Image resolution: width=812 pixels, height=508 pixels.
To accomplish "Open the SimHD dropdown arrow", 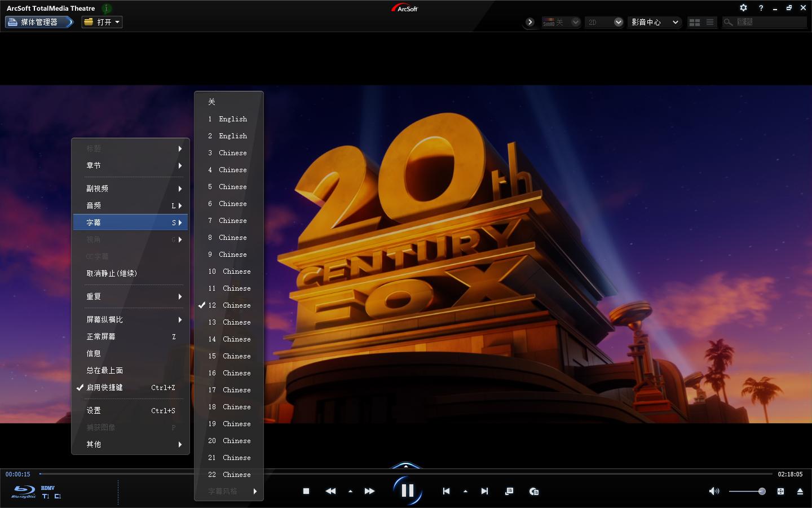I will [575, 22].
